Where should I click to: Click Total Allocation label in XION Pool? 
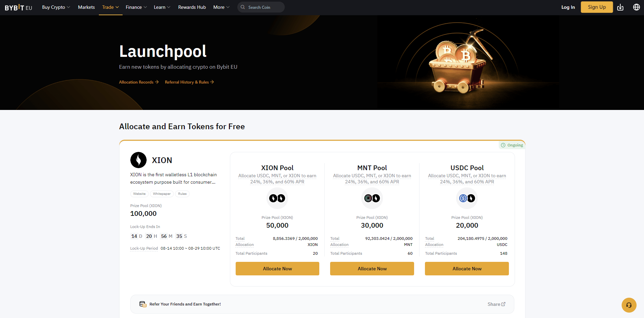click(244, 242)
